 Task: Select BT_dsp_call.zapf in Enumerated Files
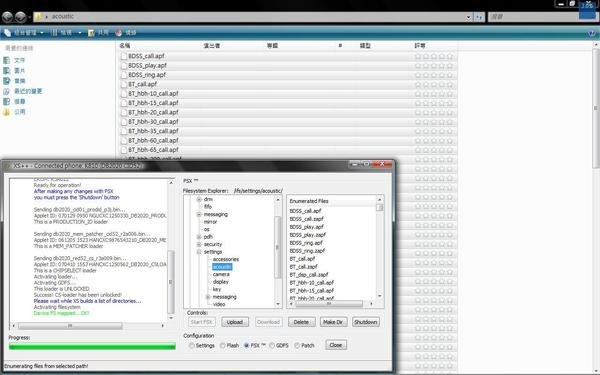pos(309,275)
